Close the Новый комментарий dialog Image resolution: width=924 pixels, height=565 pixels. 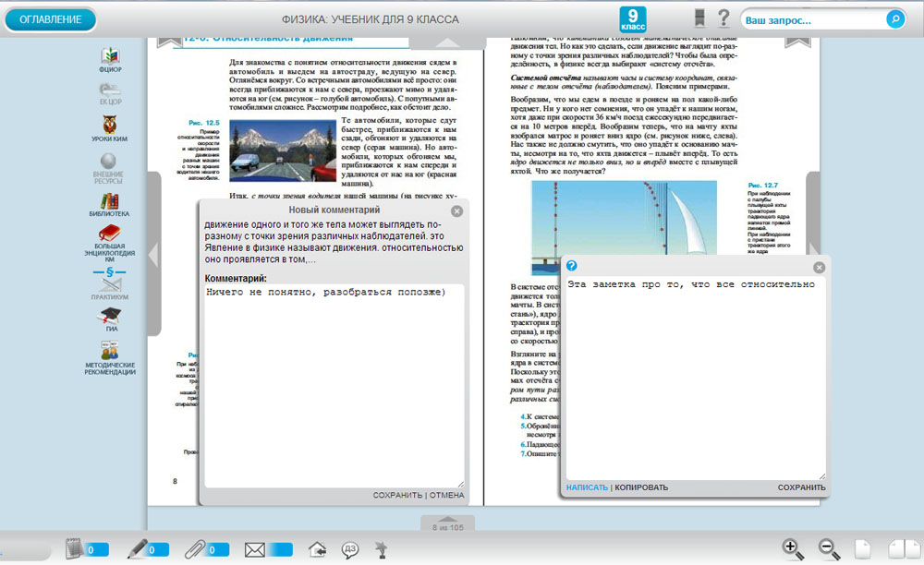(x=456, y=210)
